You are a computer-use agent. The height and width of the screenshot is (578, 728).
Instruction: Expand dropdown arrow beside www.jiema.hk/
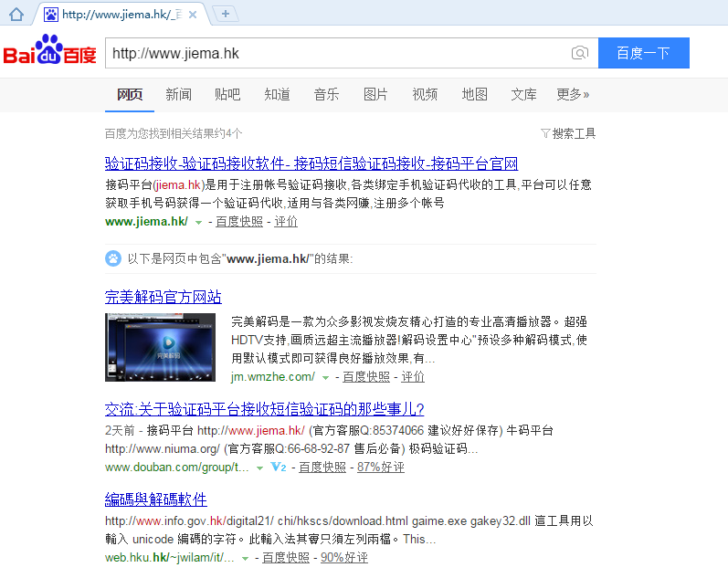pos(199,223)
